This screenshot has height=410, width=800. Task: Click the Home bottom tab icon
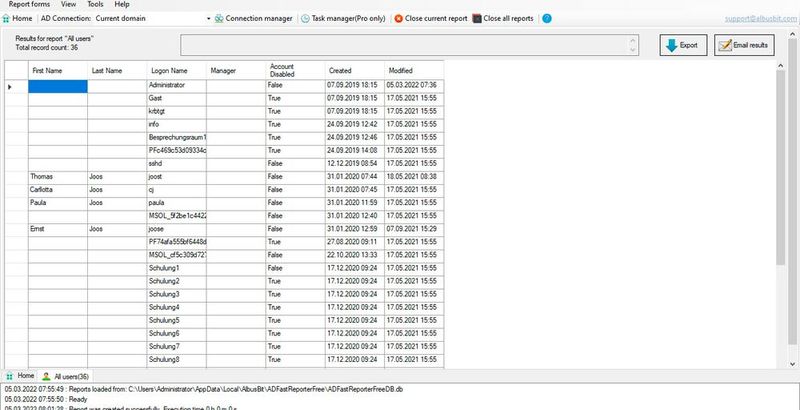pos(9,376)
